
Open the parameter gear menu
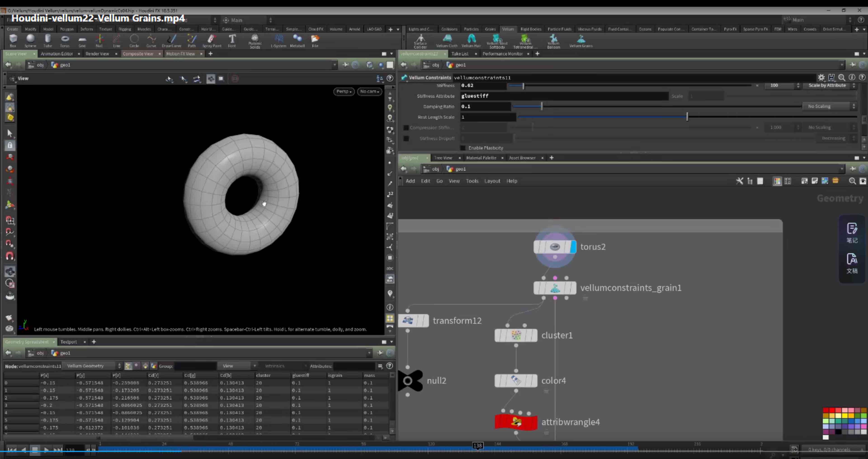[821, 78]
